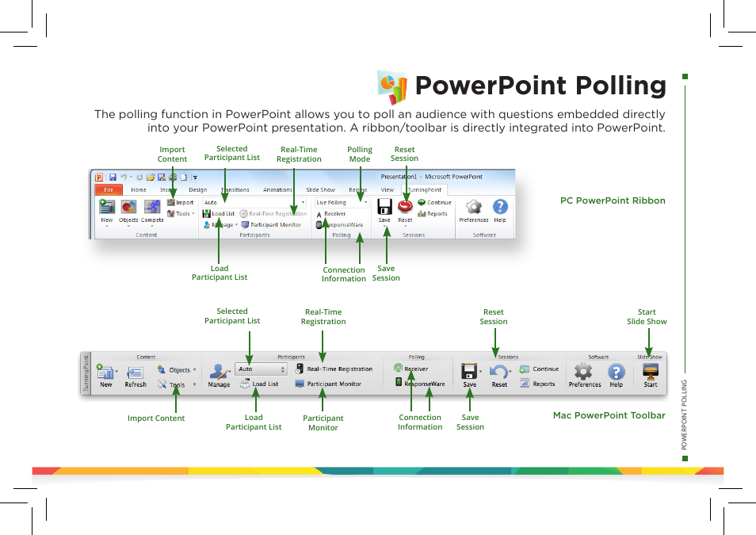
Task: Click the floppy Save icon in the PC ribbon
Action: tap(384, 207)
